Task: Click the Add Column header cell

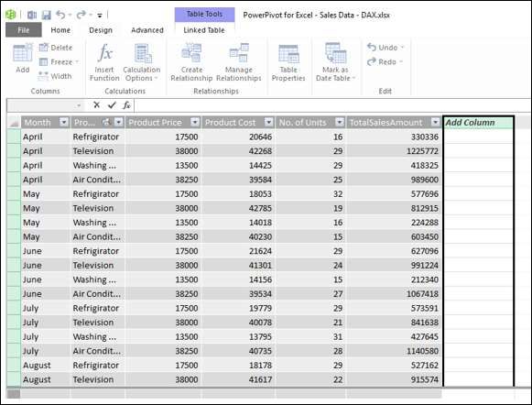Action: [478, 123]
